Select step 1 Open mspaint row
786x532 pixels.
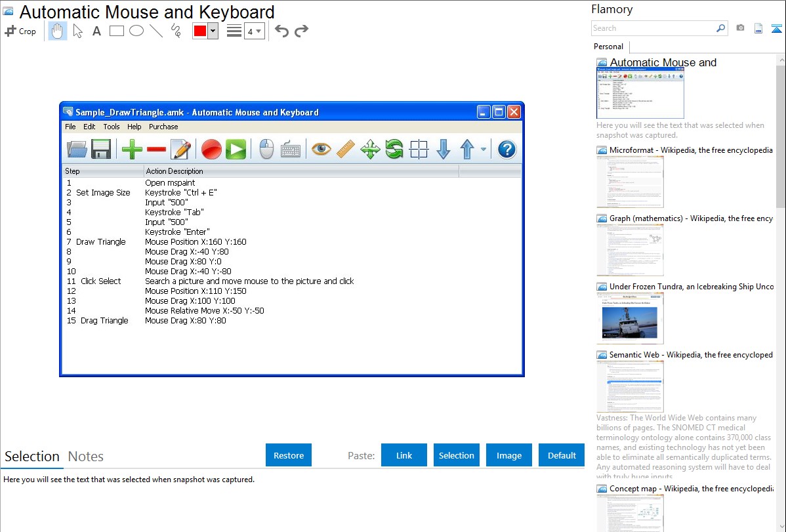[292, 183]
